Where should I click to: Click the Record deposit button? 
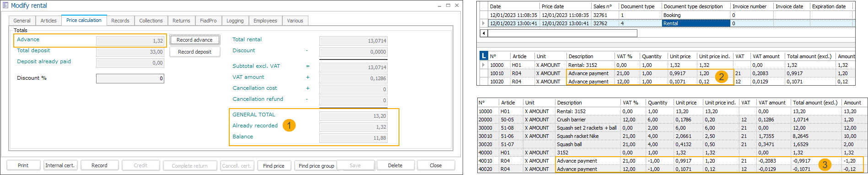pyautogui.click(x=194, y=52)
